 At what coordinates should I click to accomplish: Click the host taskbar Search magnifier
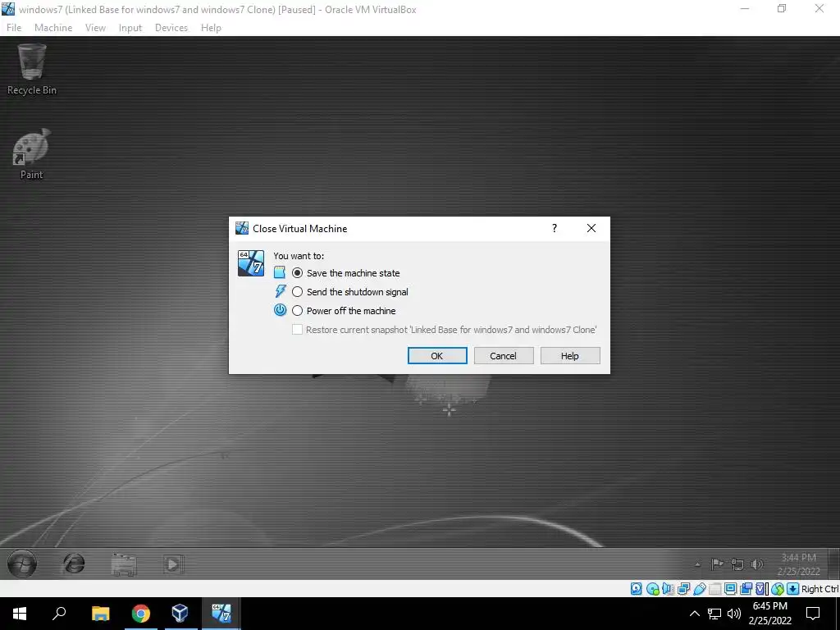click(x=59, y=614)
